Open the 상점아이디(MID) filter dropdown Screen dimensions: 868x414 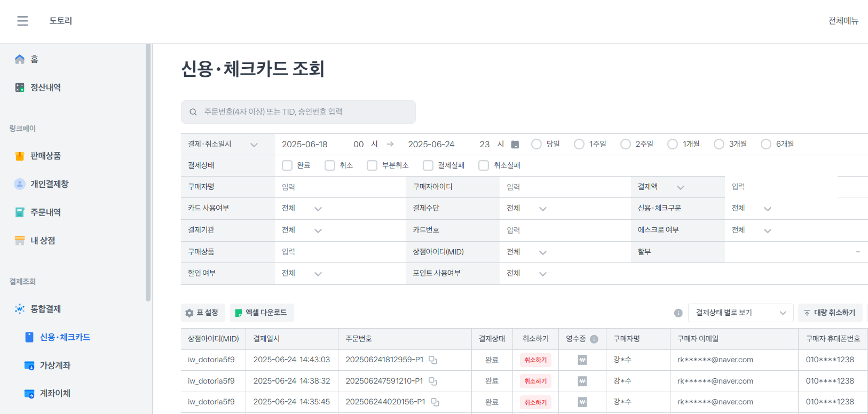point(527,252)
